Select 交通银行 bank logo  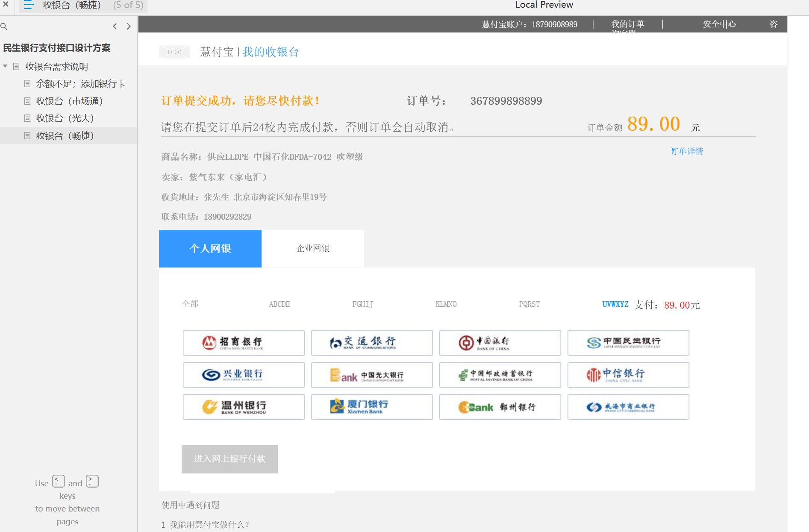(372, 343)
